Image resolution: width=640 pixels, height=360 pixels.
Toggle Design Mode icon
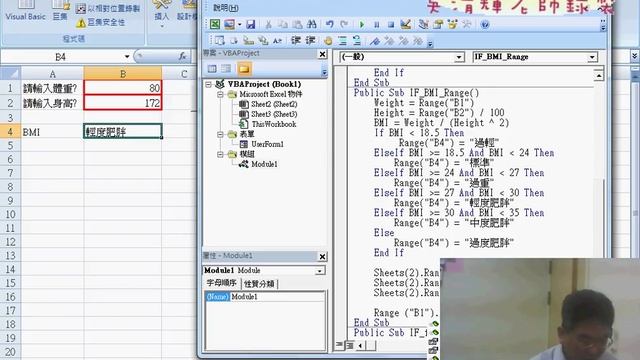[405, 24]
